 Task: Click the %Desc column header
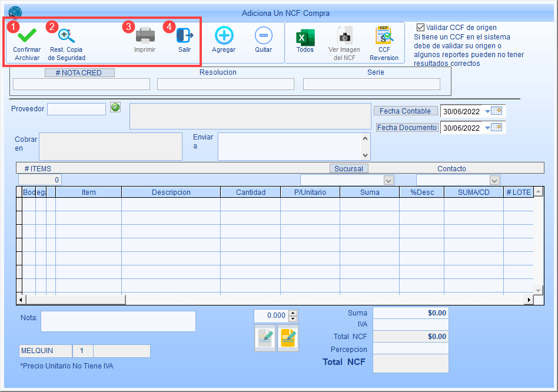click(x=422, y=192)
